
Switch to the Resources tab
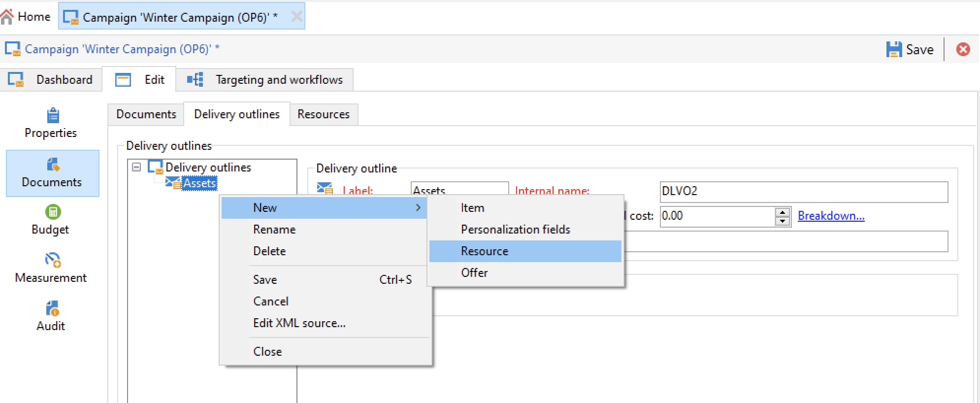[323, 114]
